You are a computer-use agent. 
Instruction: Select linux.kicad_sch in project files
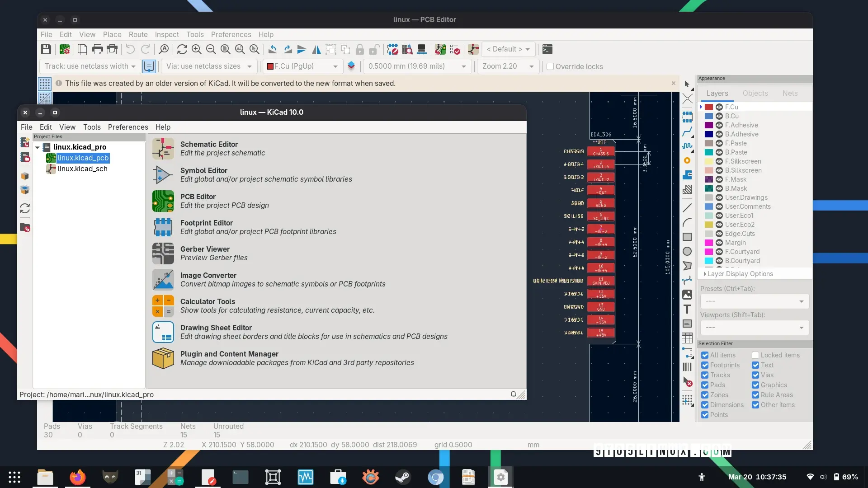tap(82, 169)
